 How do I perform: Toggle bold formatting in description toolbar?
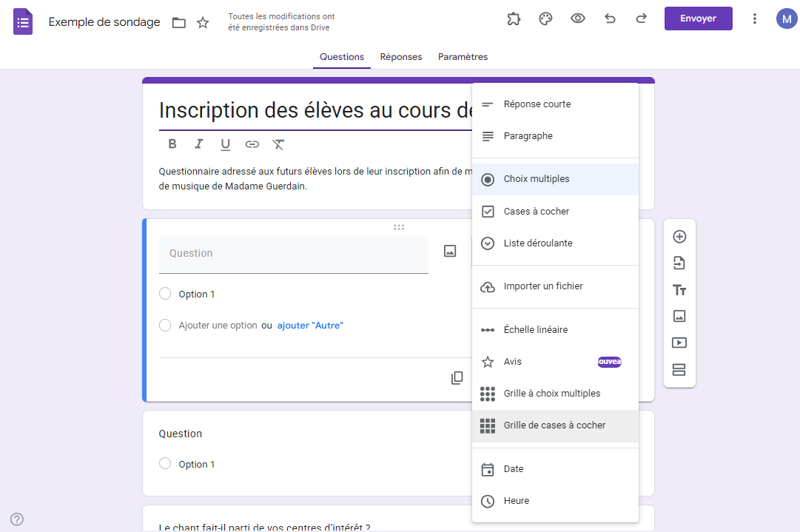172,144
